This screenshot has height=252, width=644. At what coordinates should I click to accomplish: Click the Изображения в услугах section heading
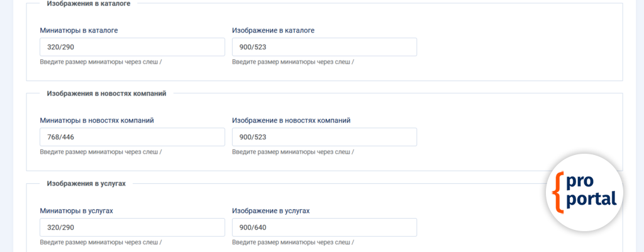click(87, 183)
